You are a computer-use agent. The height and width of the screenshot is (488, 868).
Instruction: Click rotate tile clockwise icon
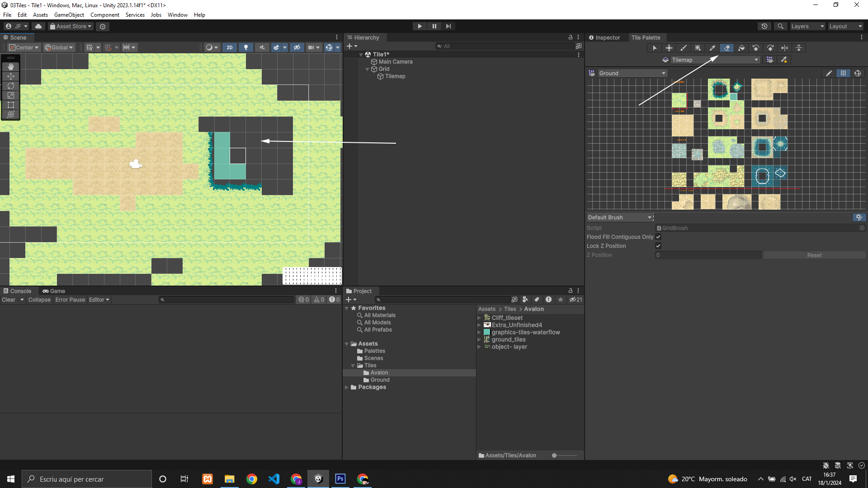pos(770,48)
